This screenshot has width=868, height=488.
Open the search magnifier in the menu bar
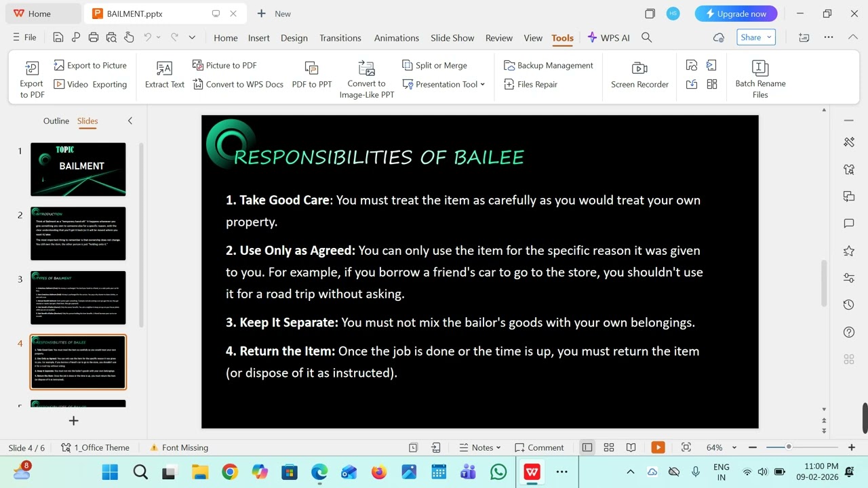pos(647,38)
